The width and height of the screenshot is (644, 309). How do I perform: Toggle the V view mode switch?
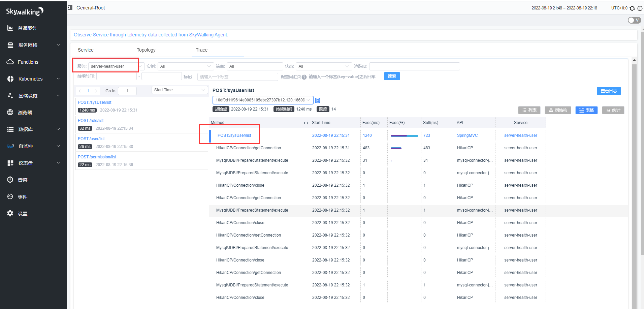click(634, 20)
